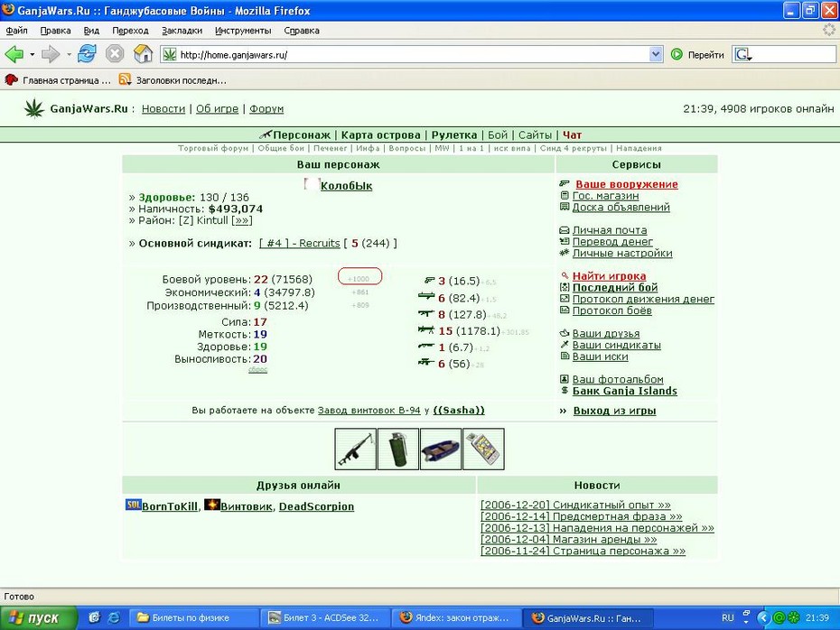Click the magnifier icon for Найти игрока

pos(565,276)
